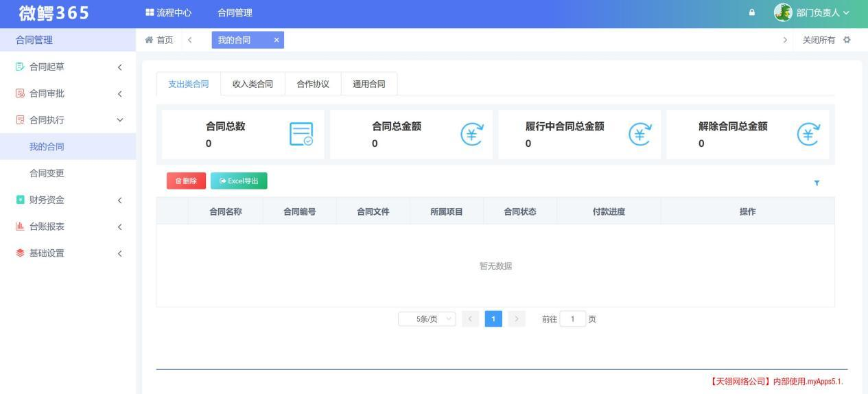Click the 解除合同总金额 yen icon
This screenshot has width=868, height=394.
pos(808,134)
